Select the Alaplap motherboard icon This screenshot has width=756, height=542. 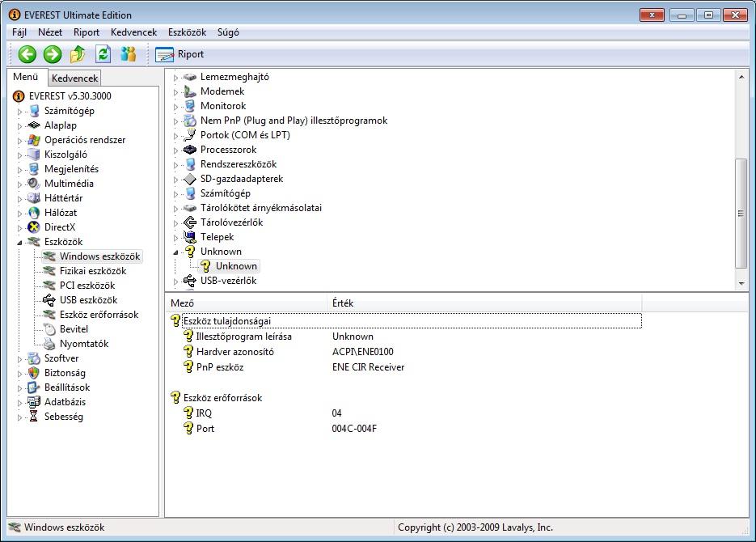point(34,125)
